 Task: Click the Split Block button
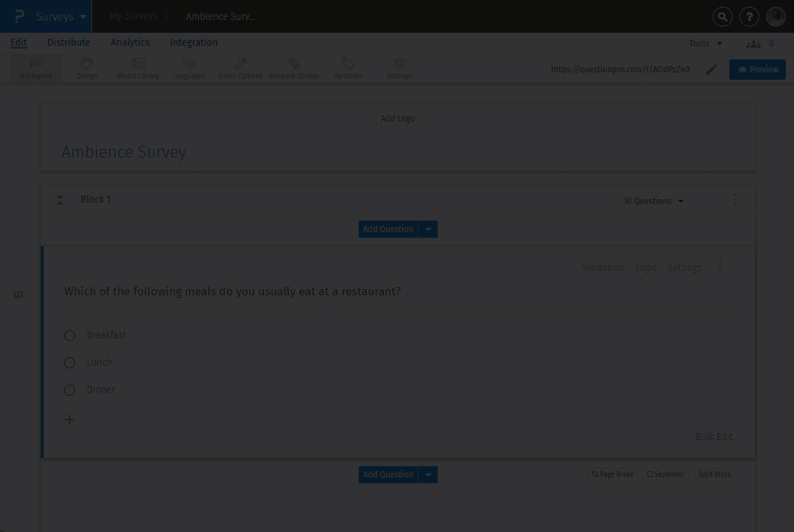[x=714, y=474]
